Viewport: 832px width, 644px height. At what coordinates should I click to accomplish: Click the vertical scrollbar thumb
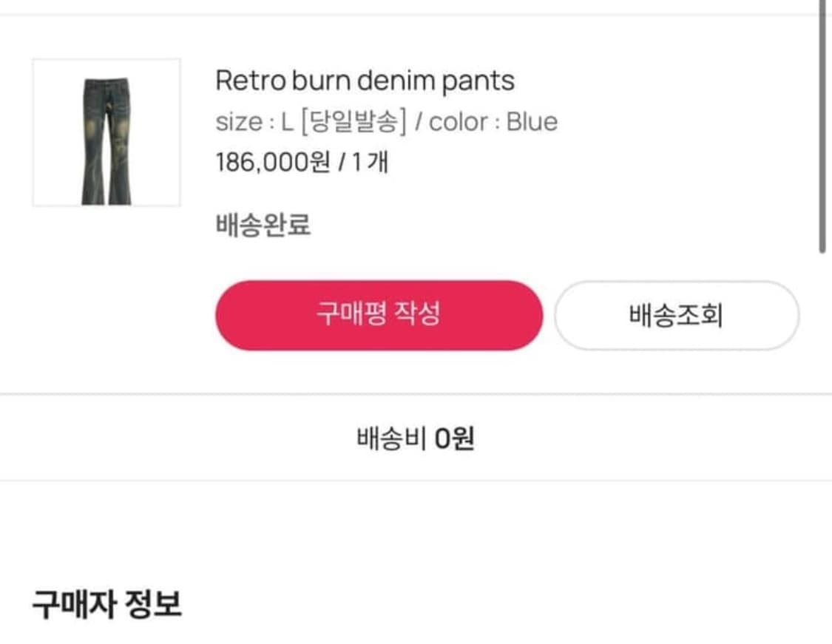coord(822,126)
